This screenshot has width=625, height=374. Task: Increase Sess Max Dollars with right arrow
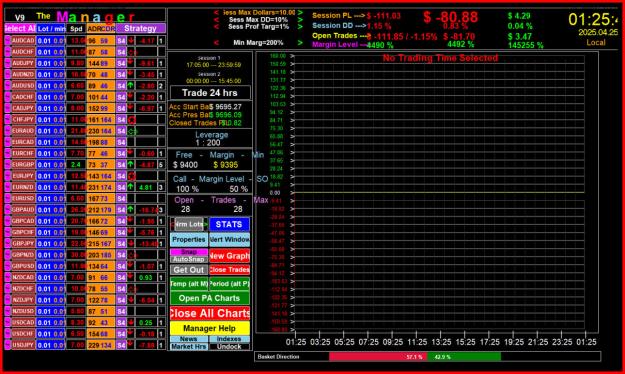300,13
